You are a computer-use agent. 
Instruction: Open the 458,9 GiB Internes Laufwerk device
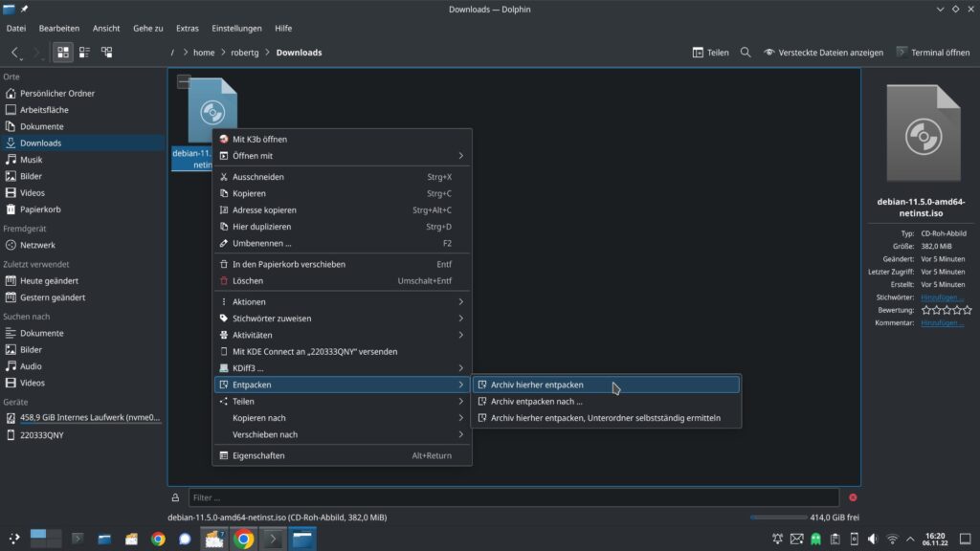82,417
